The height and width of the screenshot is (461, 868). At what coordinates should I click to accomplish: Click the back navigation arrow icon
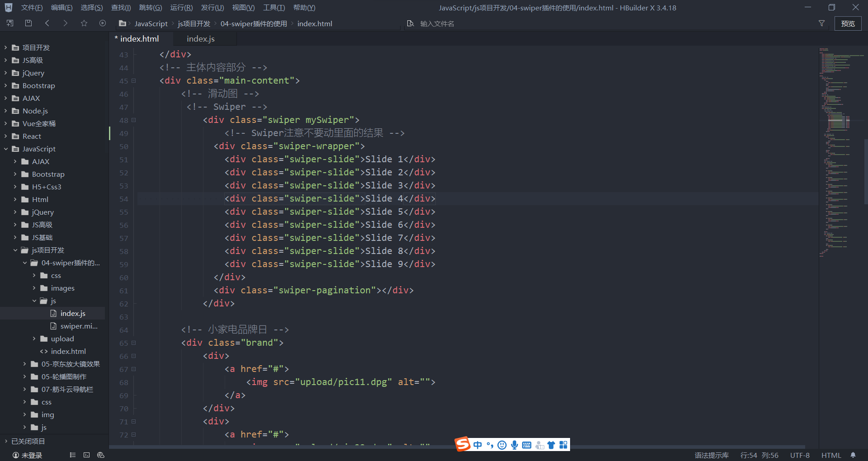point(47,23)
